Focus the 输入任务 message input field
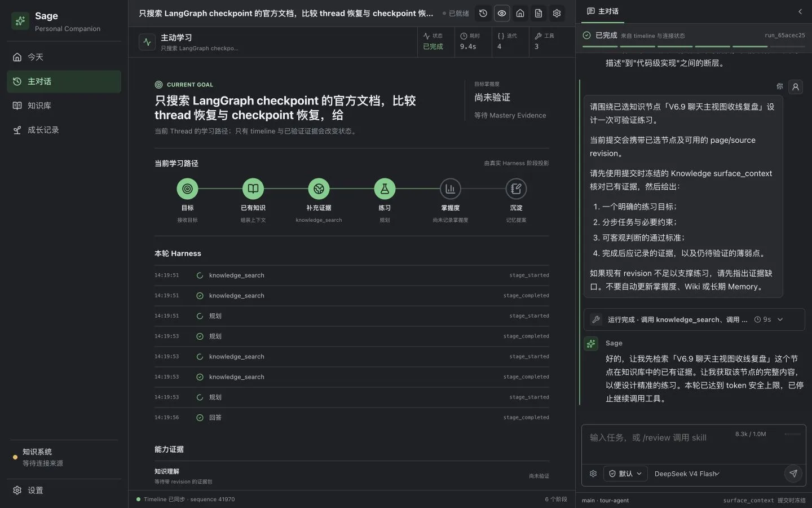Screen dimensions: 812x508 coord(657,444)
